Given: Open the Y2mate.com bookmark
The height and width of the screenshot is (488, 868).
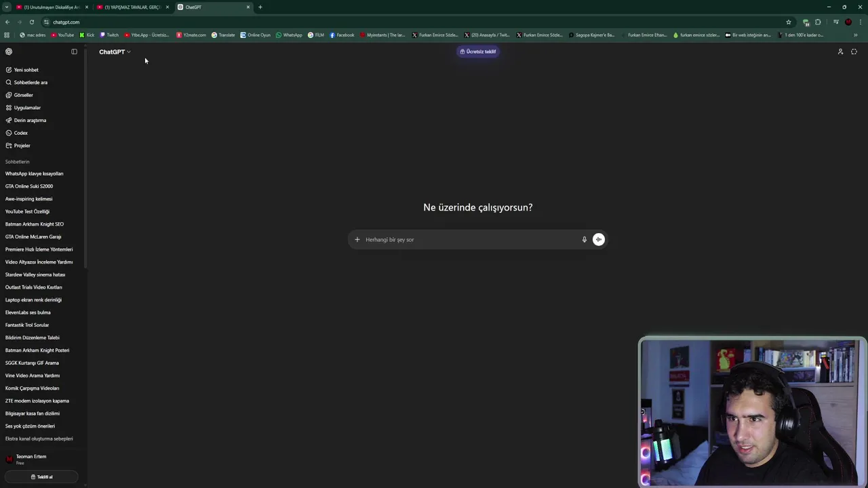Looking at the screenshot, I should [x=191, y=35].
